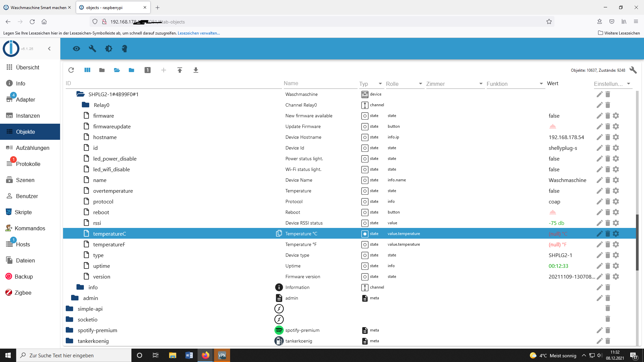Open Word from the taskbar
The height and width of the screenshot is (362, 644).
[x=189, y=355]
